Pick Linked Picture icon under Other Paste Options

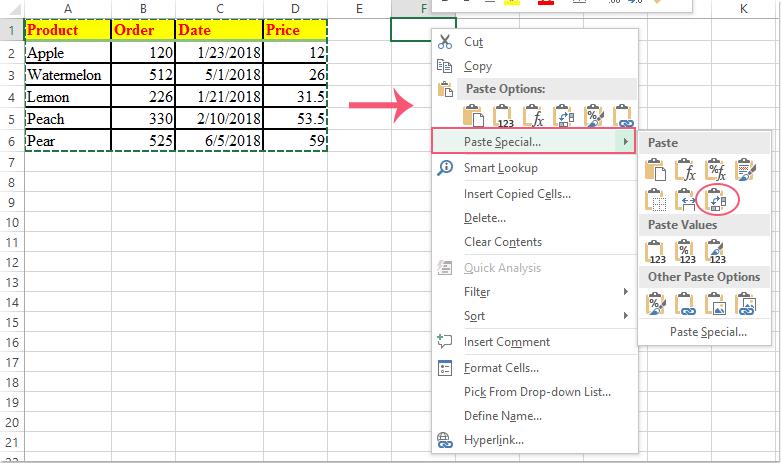pyautogui.click(x=746, y=304)
